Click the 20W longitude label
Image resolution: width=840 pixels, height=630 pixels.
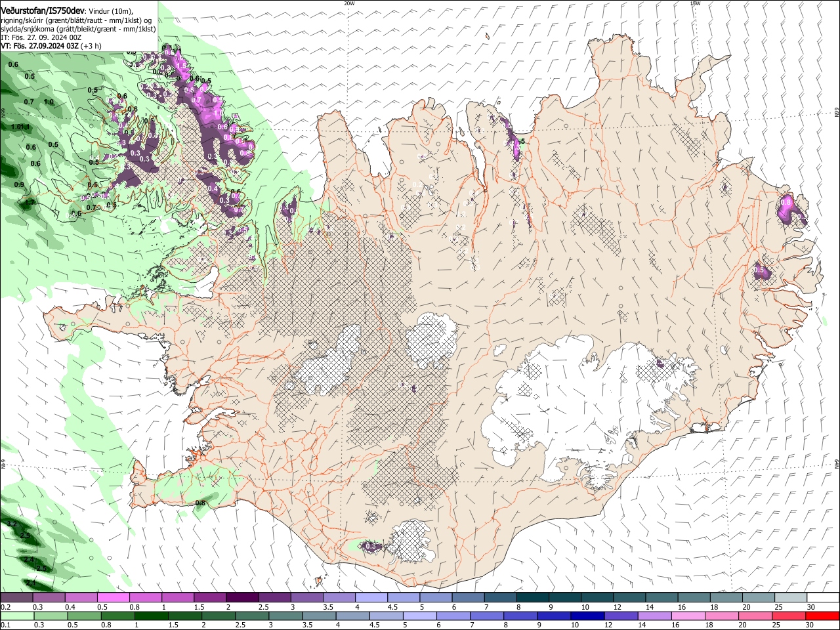[349, 3]
